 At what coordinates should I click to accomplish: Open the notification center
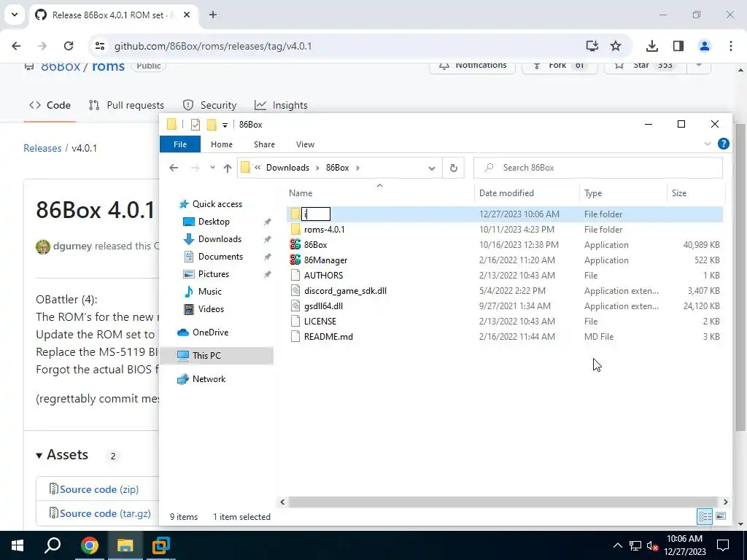(x=723, y=545)
